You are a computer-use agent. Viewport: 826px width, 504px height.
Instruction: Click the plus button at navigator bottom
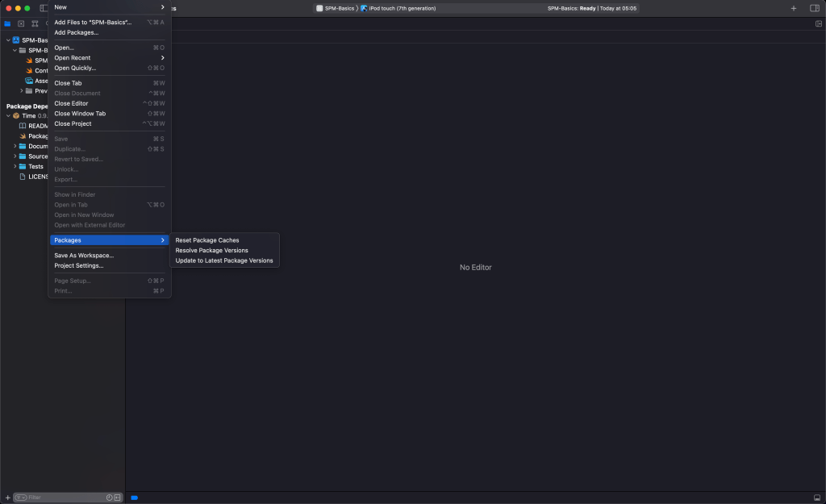7,498
